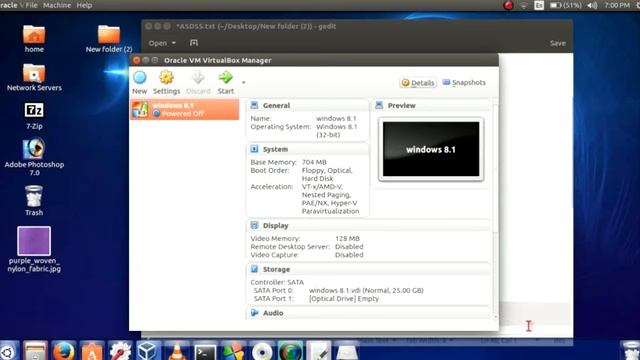The height and width of the screenshot is (360, 640).
Task: Click the Audio section speaker icon
Action: click(254, 313)
